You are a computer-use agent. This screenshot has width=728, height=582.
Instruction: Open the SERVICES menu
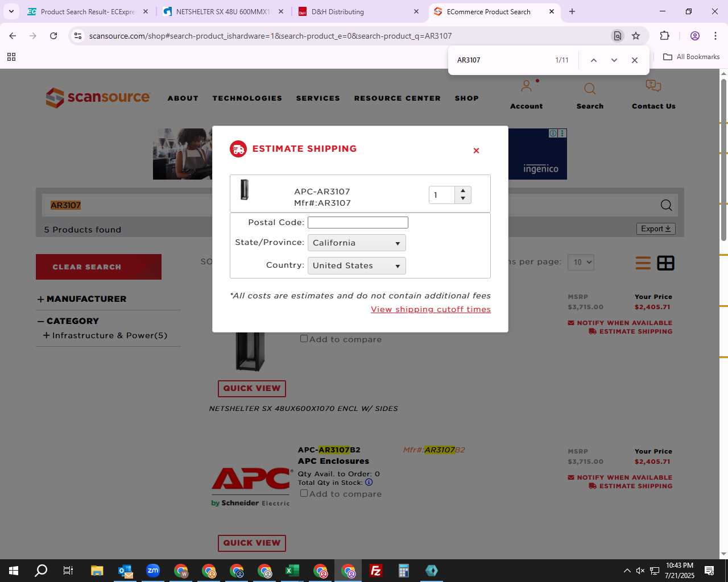pos(318,98)
